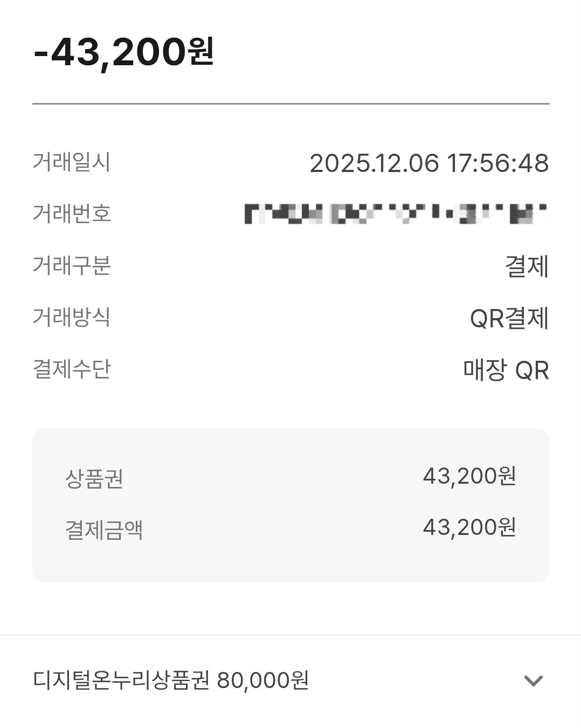Select the 결제 transaction type value
The image size is (581, 728).
527,266
